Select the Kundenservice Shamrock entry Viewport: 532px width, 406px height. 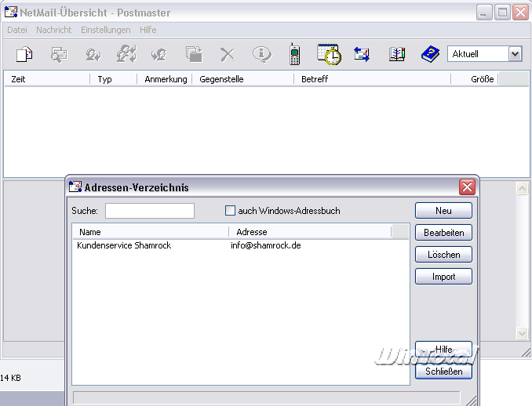(124, 245)
